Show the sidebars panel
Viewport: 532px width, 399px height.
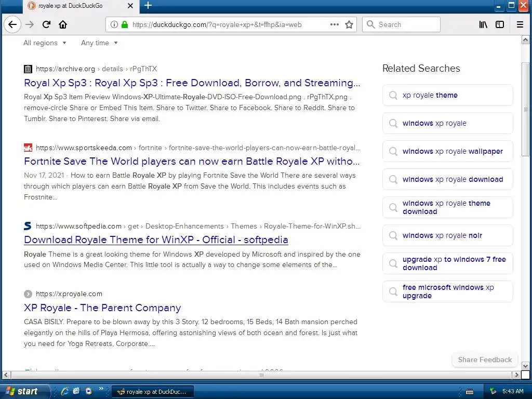500,24
